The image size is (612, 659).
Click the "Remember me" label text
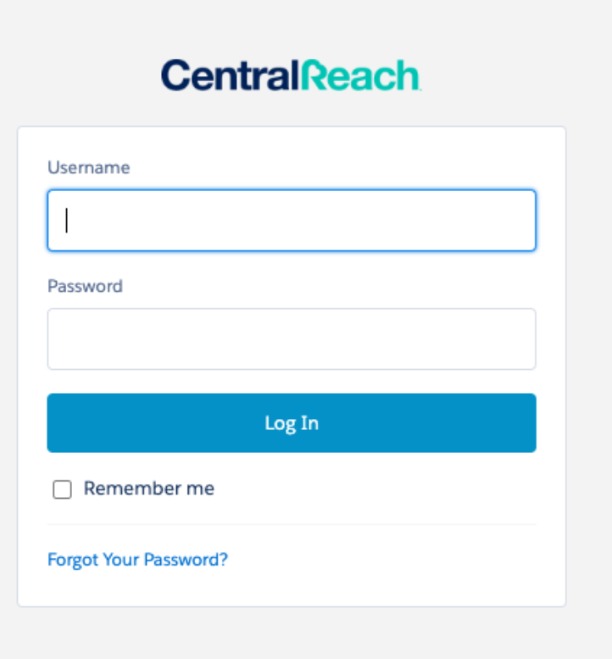pos(149,489)
